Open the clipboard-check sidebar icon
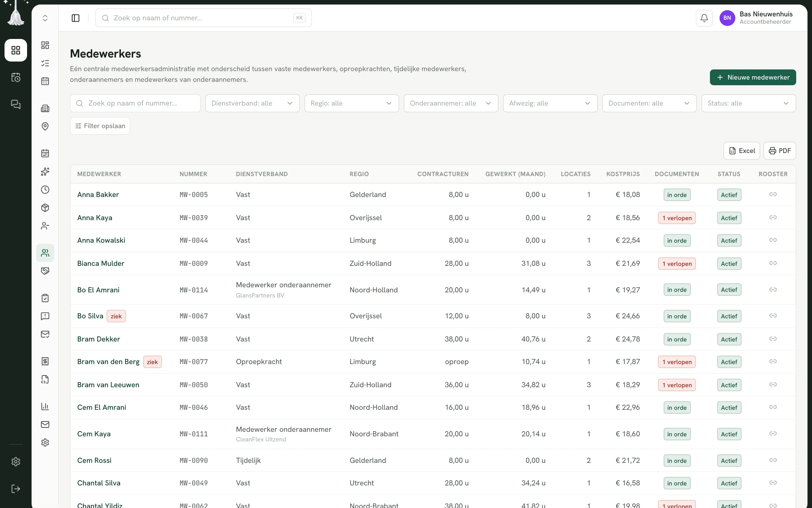The height and width of the screenshot is (508, 812). (45, 298)
